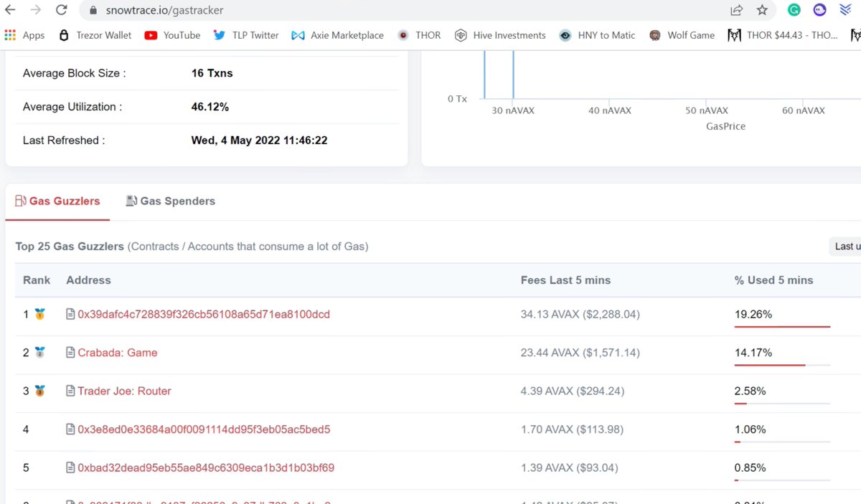This screenshot has width=861, height=504.
Task: Open address 0x39dafc4c728839f326cb56108a65d71ea8100dcd
Action: pos(204,314)
